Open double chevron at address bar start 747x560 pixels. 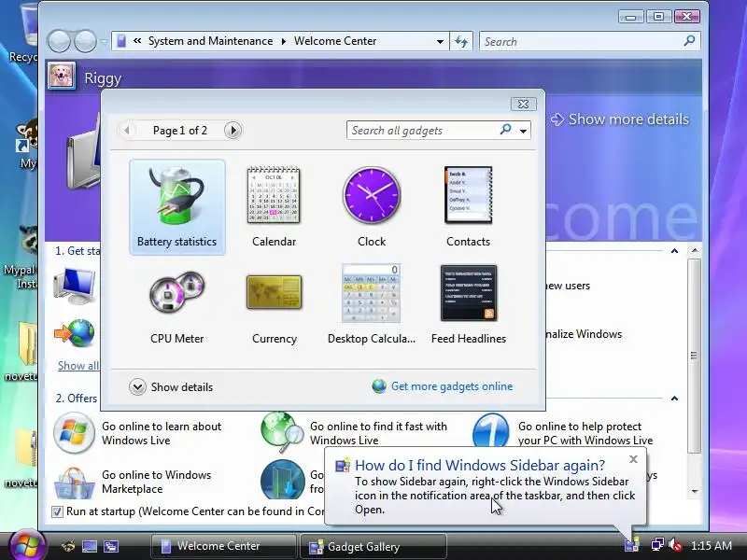137,41
